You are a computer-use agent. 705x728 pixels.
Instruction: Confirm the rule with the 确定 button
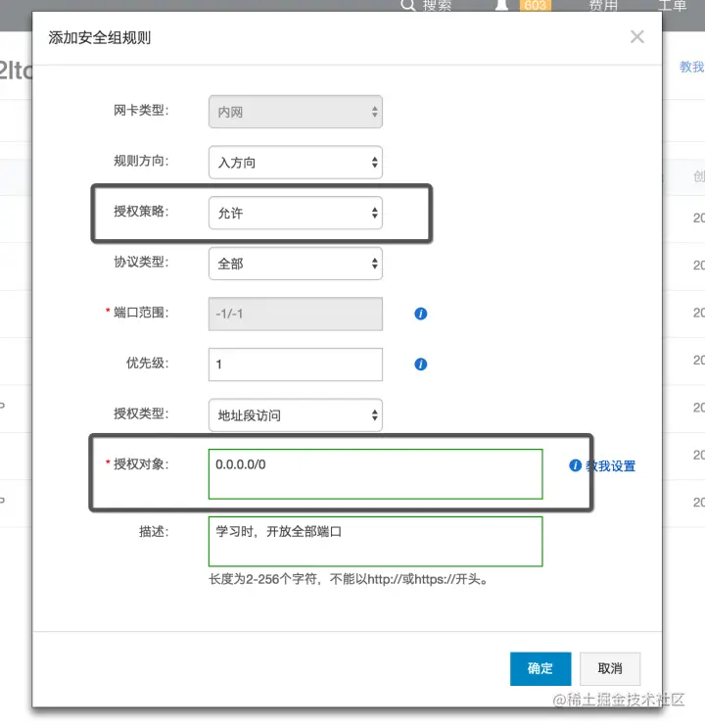pyautogui.click(x=540, y=668)
